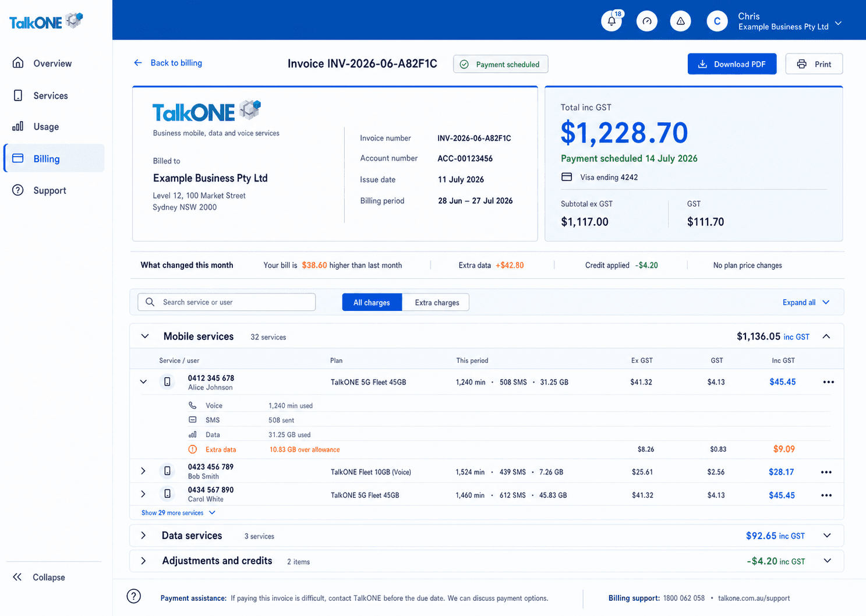Image resolution: width=866 pixels, height=616 pixels.
Task: Click the back arrow beside Back to billing
Action: 138,63
